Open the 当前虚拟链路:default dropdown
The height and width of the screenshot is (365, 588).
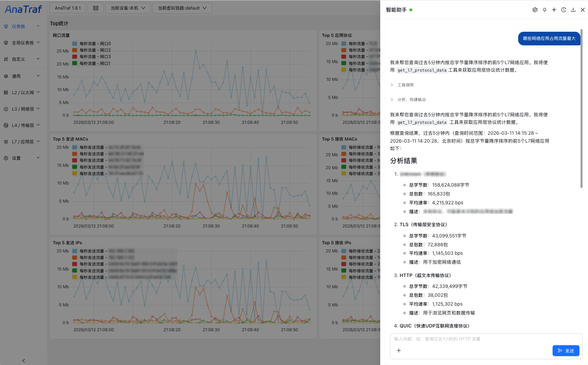point(182,8)
